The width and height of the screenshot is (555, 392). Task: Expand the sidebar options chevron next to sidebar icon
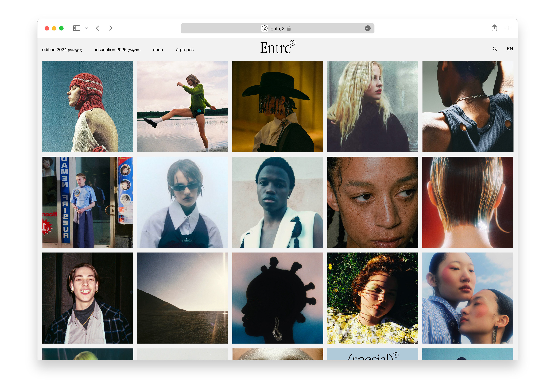87,28
